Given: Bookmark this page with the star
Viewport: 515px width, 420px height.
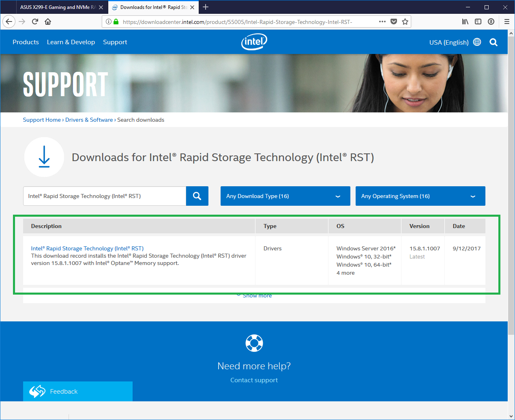Looking at the screenshot, I should pyautogui.click(x=405, y=22).
